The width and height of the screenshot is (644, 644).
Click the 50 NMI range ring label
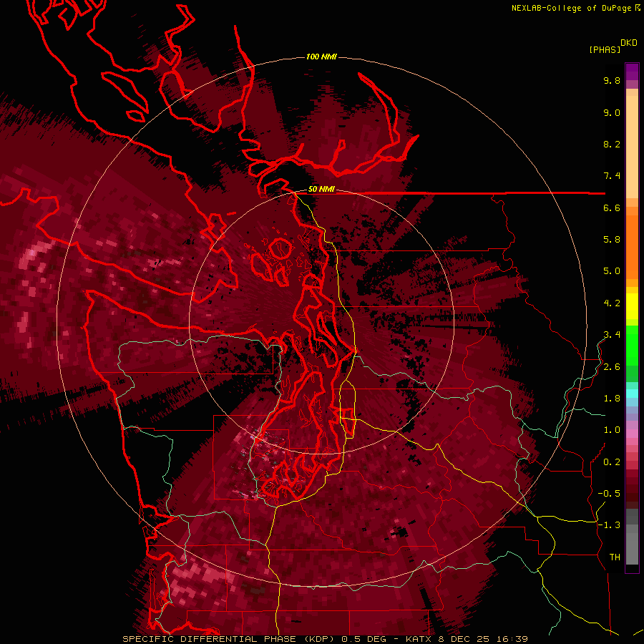click(321, 190)
